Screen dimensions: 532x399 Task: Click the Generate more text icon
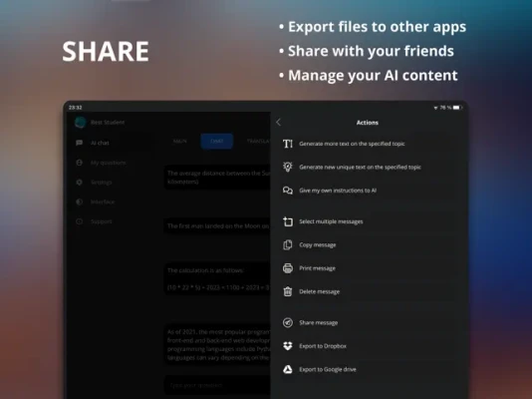(288, 144)
